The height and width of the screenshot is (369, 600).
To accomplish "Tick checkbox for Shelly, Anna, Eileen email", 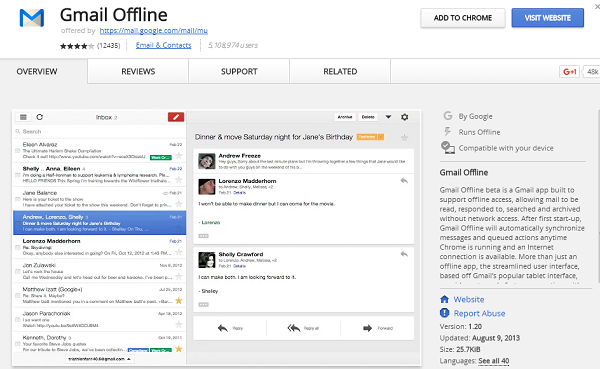I will click(x=18, y=175).
